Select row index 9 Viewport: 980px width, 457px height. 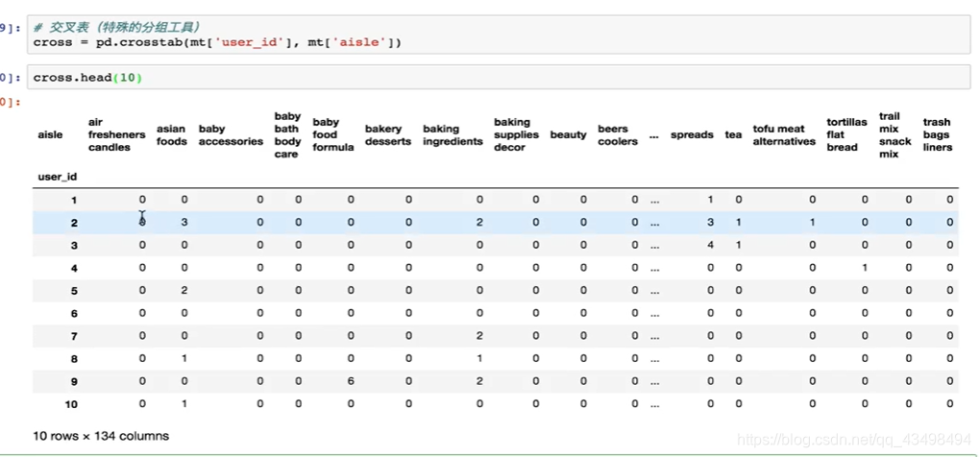click(74, 381)
